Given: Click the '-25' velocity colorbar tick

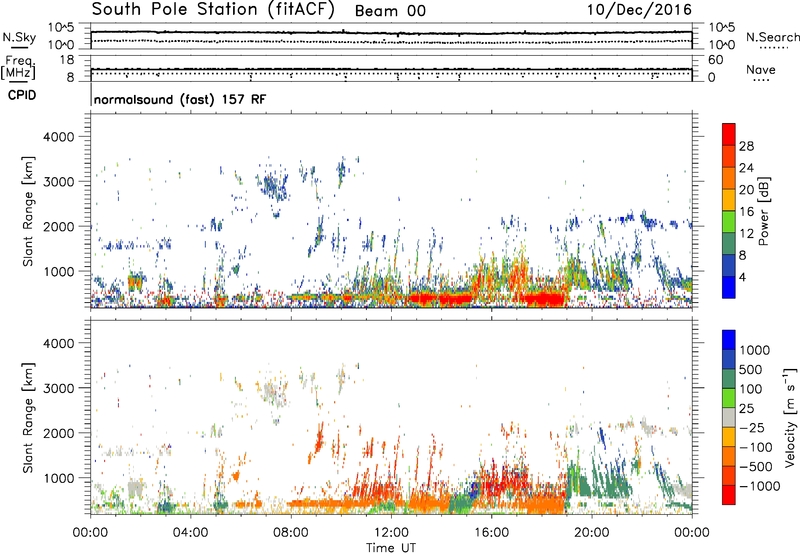Looking at the screenshot, I should [753, 427].
